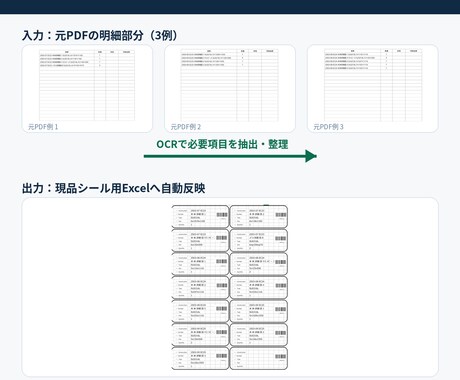
Task: Select the text OCRで必要項目を抽出・整理
Action: 222,144
